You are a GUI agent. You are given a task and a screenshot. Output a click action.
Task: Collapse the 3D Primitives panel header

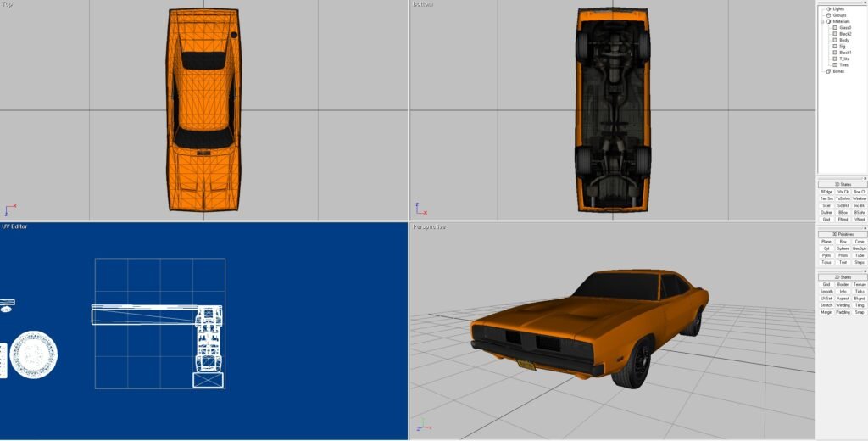click(843, 234)
